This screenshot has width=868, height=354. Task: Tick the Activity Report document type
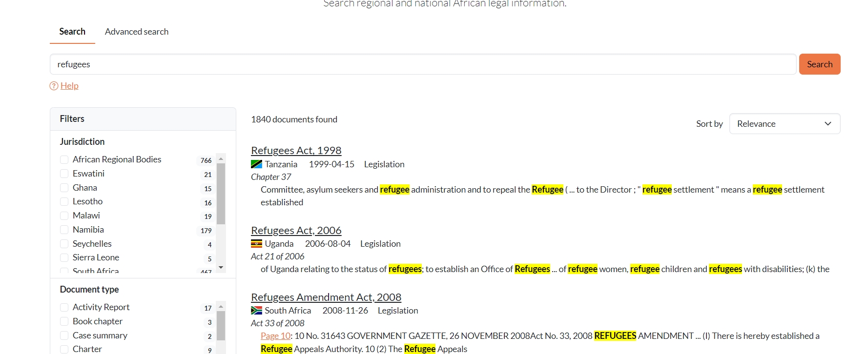pyautogui.click(x=64, y=307)
